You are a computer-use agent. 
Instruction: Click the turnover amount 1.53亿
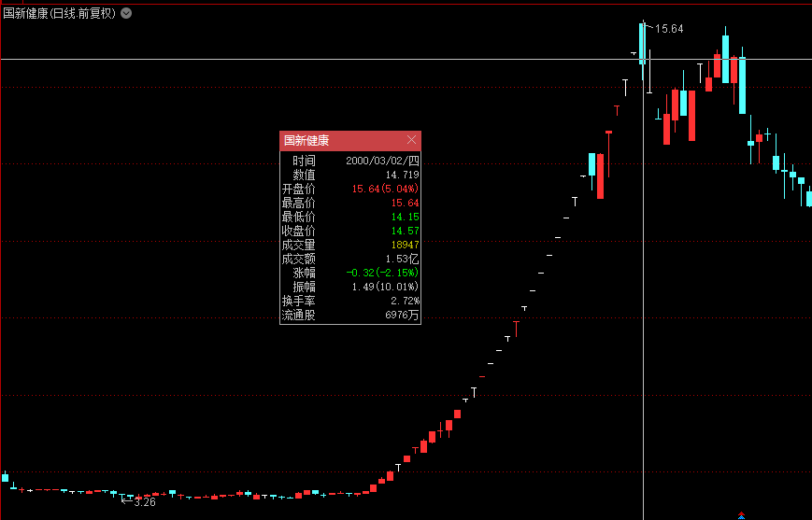click(402, 259)
